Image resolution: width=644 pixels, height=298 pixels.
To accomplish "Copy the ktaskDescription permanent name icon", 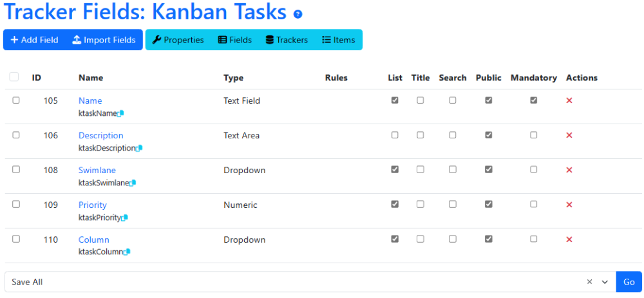I will click(139, 148).
